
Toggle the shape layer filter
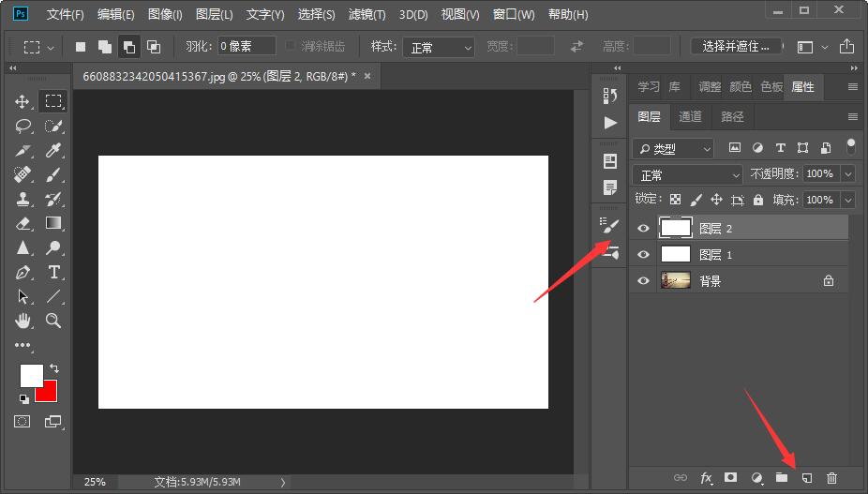(x=802, y=148)
